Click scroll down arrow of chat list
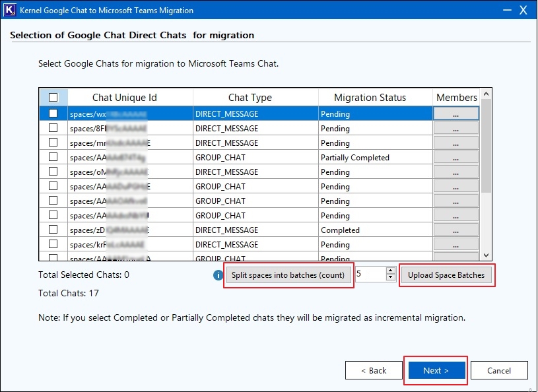 [x=486, y=255]
